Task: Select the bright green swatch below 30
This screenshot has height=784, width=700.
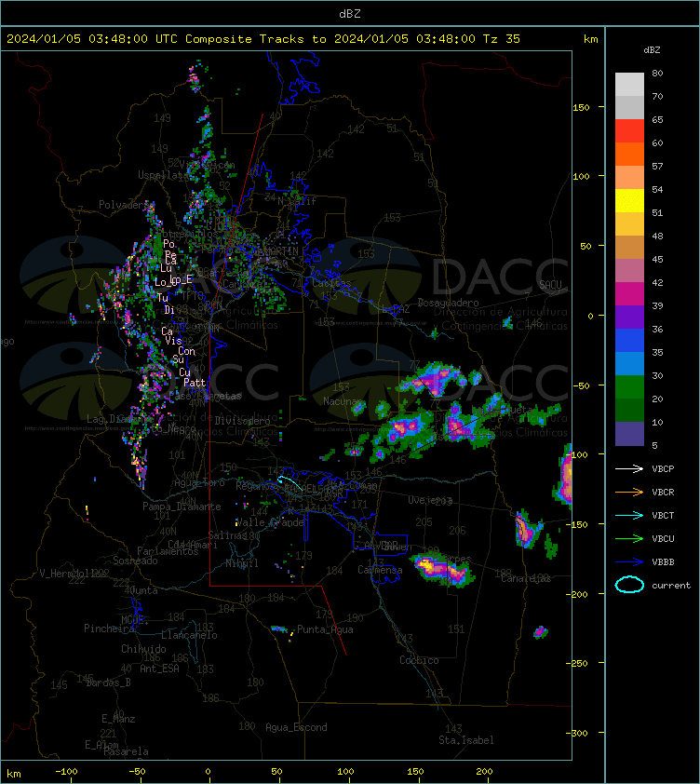Action: (629, 386)
